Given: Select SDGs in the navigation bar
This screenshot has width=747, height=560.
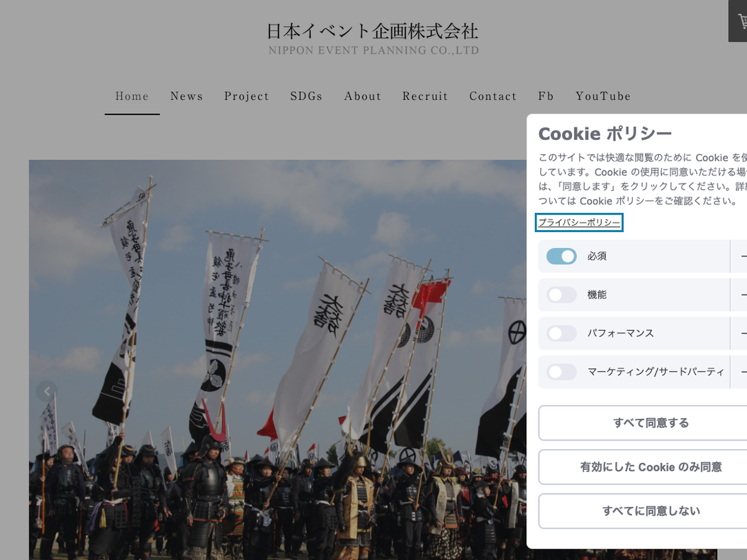Looking at the screenshot, I should point(306,96).
